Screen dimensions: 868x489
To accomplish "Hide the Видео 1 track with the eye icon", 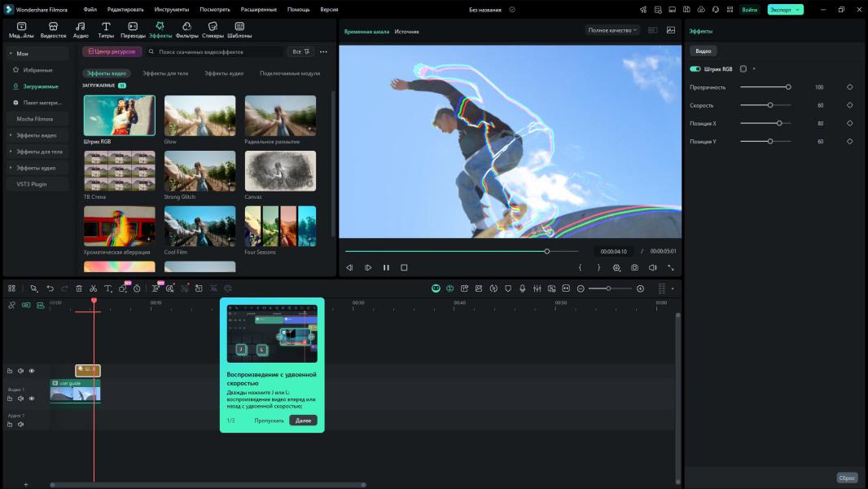I will coord(32,399).
